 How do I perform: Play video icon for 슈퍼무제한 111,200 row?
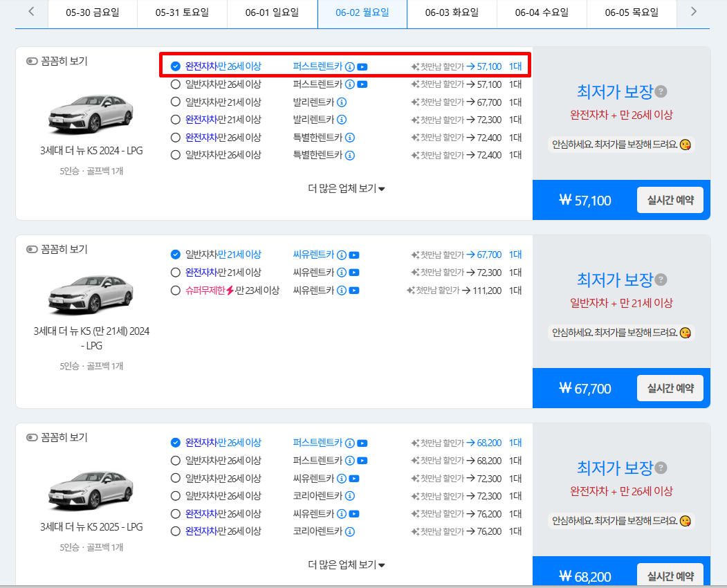(354, 291)
